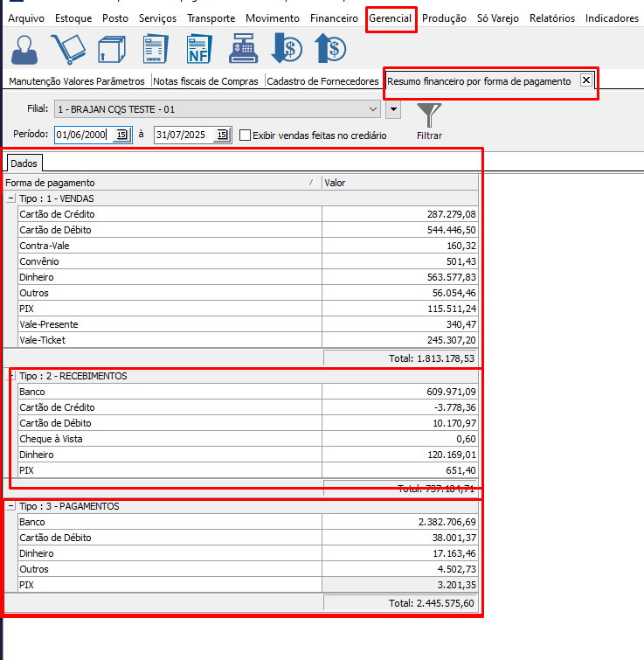Viewport: 644px width, 660px height.
Task: Open the Gerencial menu
Action: (390, 18)
